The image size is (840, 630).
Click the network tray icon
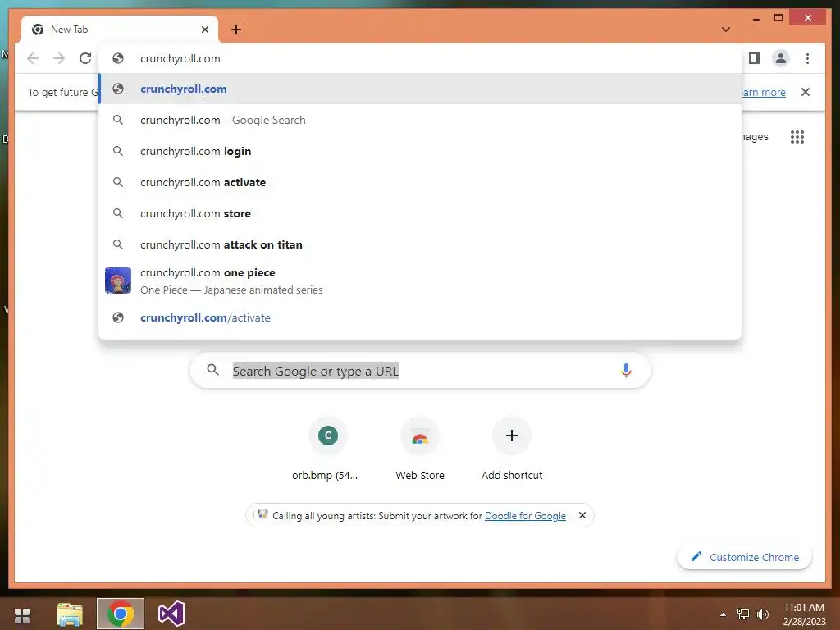tap(743, 614)
